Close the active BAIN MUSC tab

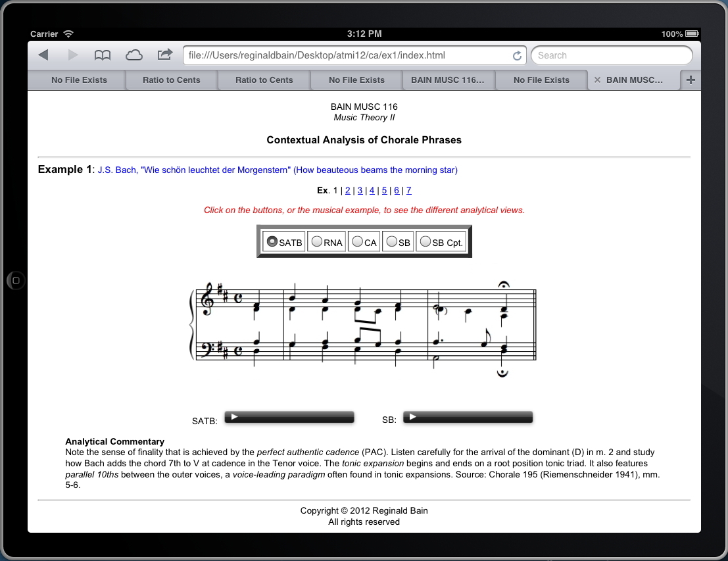tap(597, 80)
